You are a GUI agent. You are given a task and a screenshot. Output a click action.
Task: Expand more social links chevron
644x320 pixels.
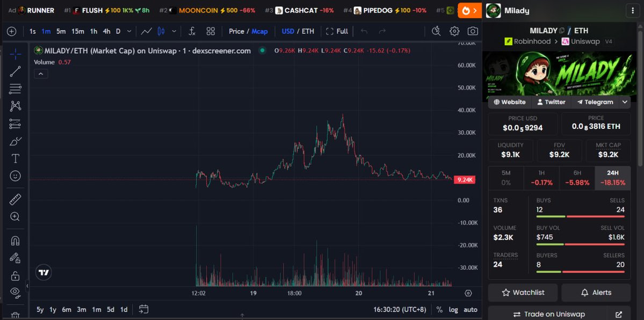coord(625,102)
